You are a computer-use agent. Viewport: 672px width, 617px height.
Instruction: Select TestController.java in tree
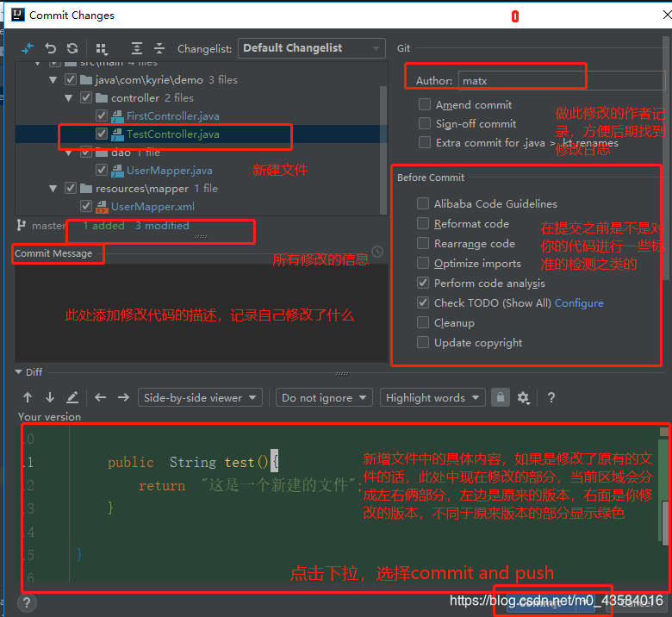tap(172, 134)
